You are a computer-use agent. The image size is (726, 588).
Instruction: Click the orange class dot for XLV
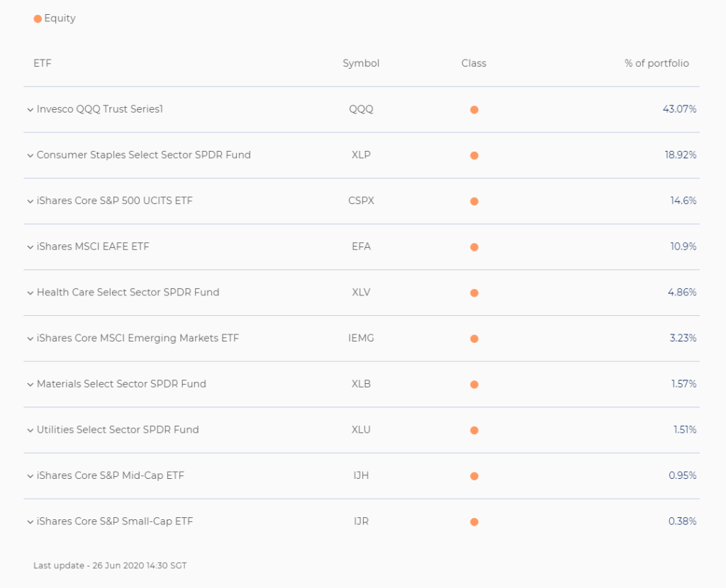[x=474, y=293]
